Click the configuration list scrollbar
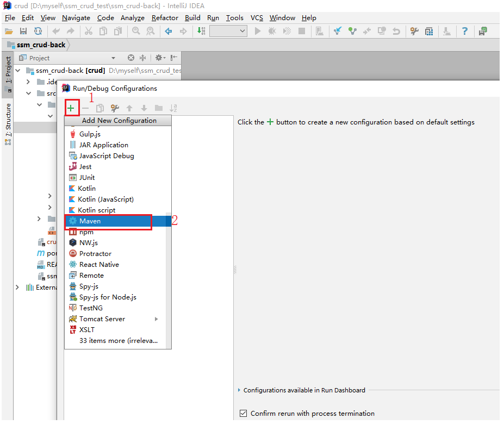 click(169, 280)
